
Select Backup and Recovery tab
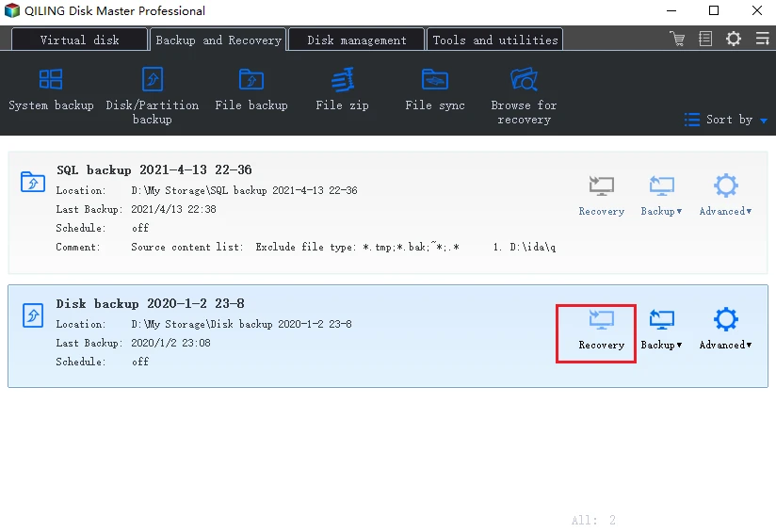(218, 40)
